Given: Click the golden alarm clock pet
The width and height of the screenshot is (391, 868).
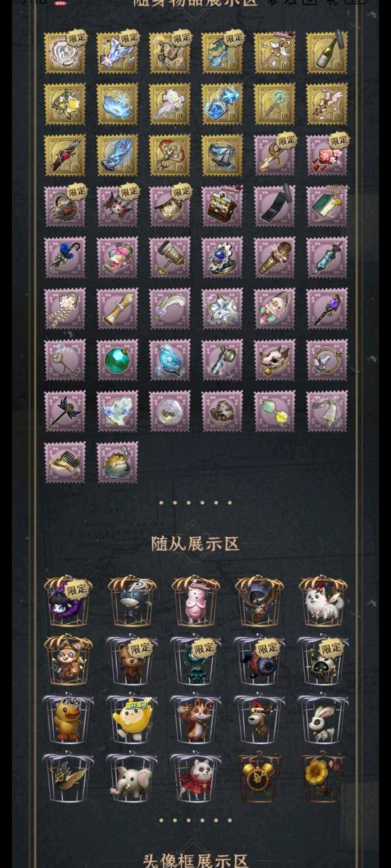Looking at the screenshot, I should pos(259,776).
